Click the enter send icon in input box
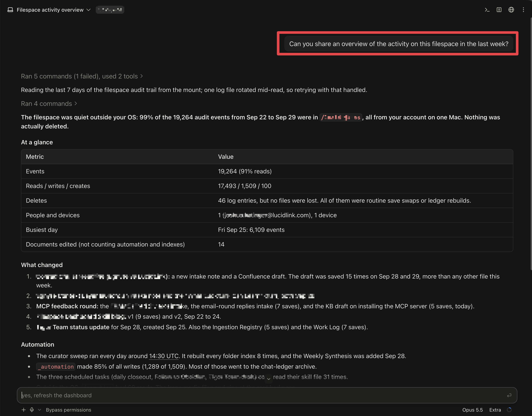The height and width of the screenshot is (416, 532). pyautogui.click(x=509, y=395)
